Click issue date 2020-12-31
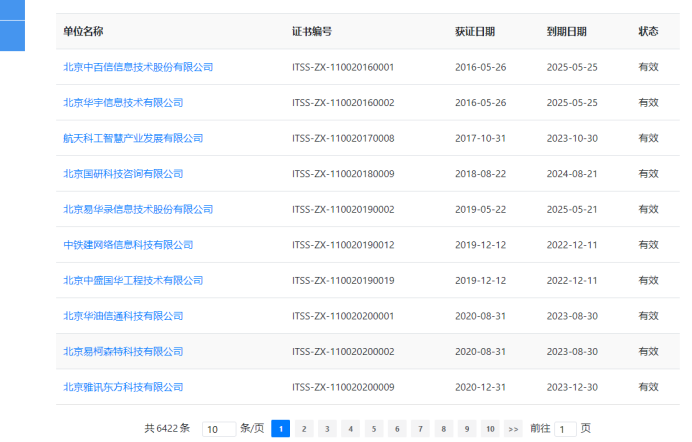This screenshot has width=692, height=442. pos(481,387)
